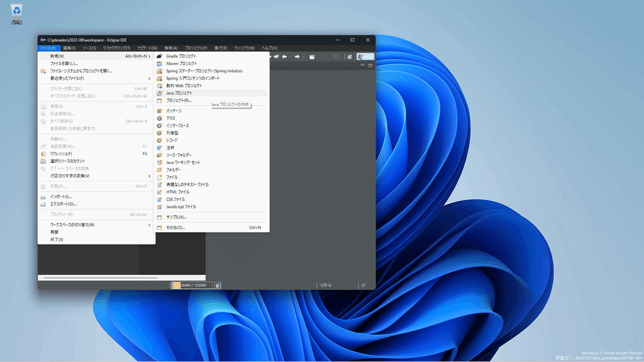This screenshot has width=644, height=362.
Task: Create a new レコード
Action: pyautogui.click(x=211, y=141)
